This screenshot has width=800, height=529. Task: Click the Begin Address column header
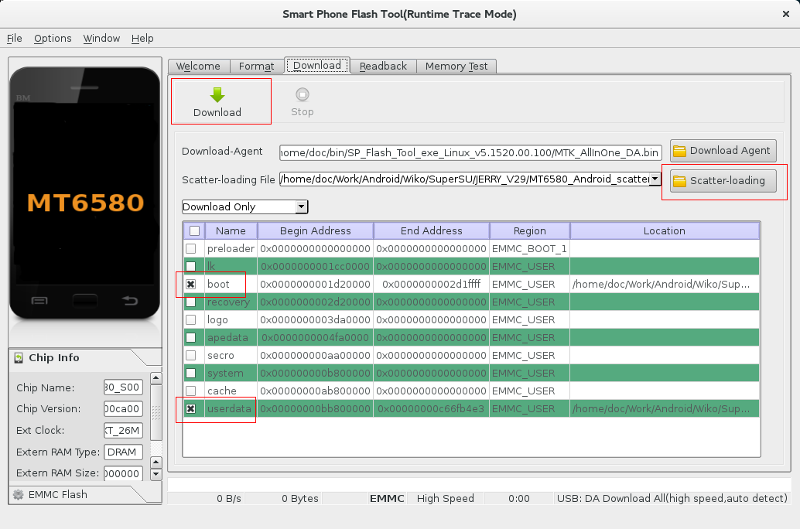tap(315, 231)
